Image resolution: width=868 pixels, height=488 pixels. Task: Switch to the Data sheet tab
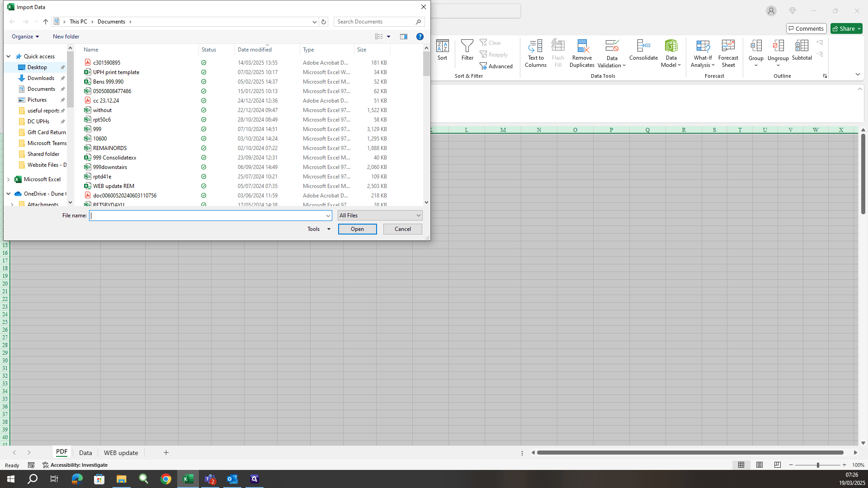[85, 453]
